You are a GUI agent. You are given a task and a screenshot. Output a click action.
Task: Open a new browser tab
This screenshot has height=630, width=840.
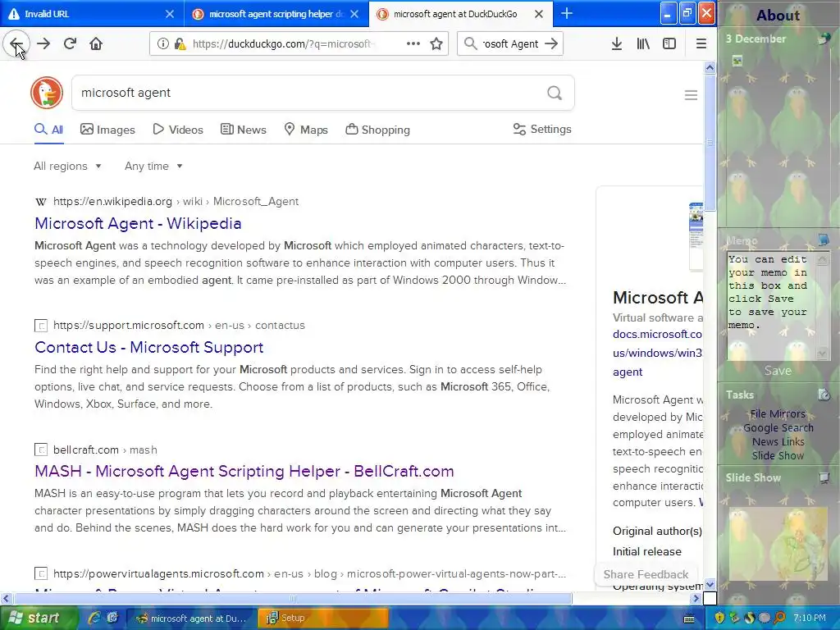(x=567, y=13)
